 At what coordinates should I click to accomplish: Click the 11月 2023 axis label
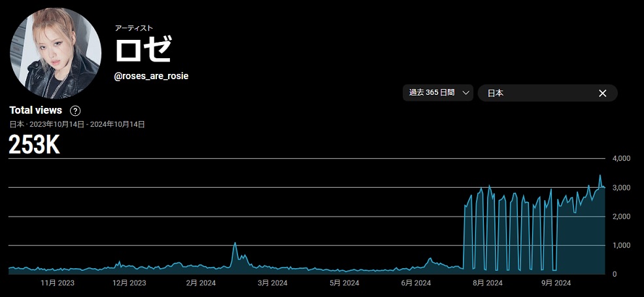click(58, 283)
